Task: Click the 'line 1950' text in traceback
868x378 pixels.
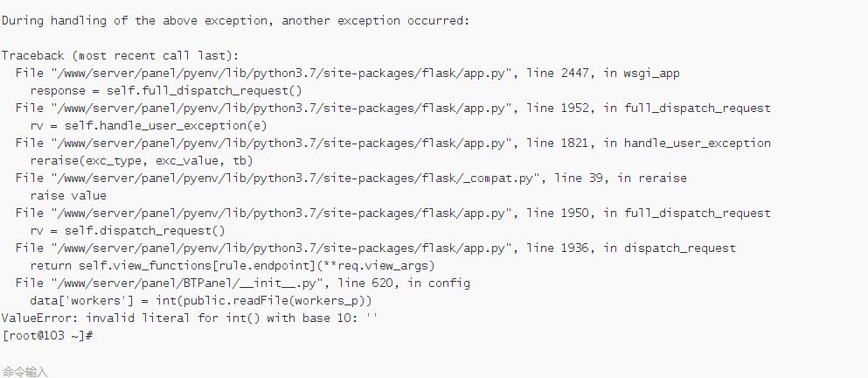Action: [x=559, y=213]
